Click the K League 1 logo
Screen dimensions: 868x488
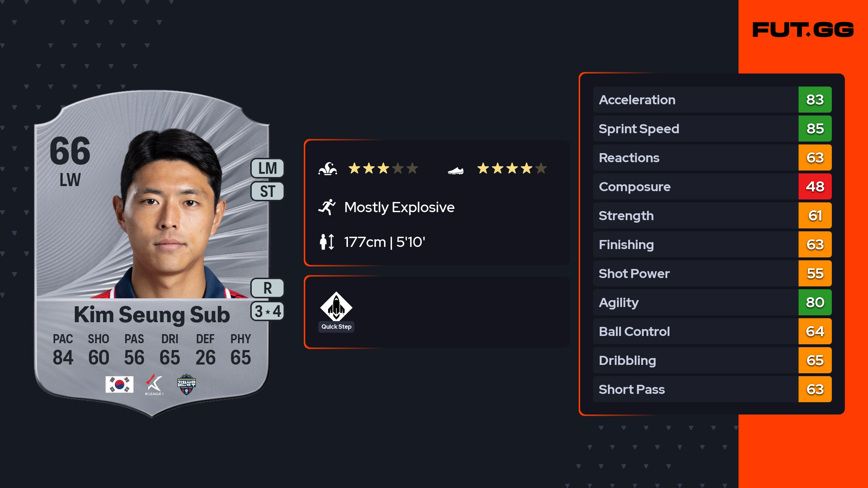pos(154,384)
